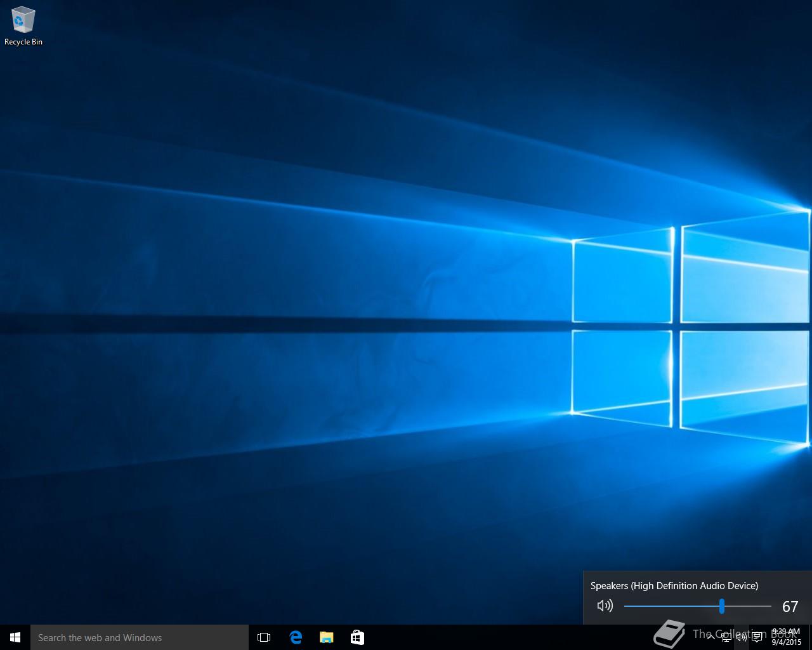The image size is (812, 650).
Task: Click the Speakers (High Definition Audio Device) label
Action: coord(674,585)
